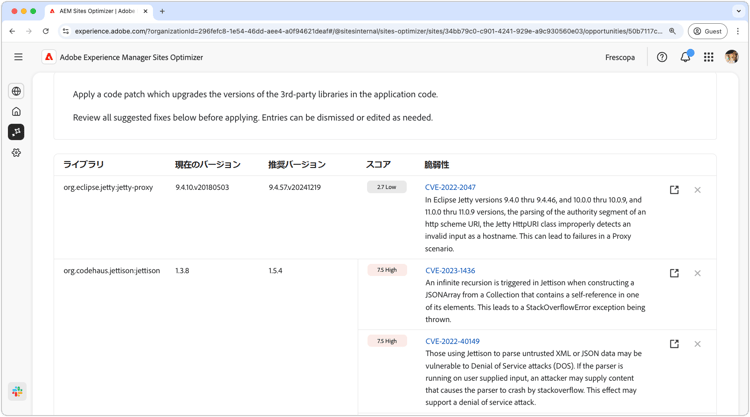Image resolution: width=750 pixels, height=417 pixels.
Task: Open the globe sites icon in sidebar
Action: tap(16, 91)
